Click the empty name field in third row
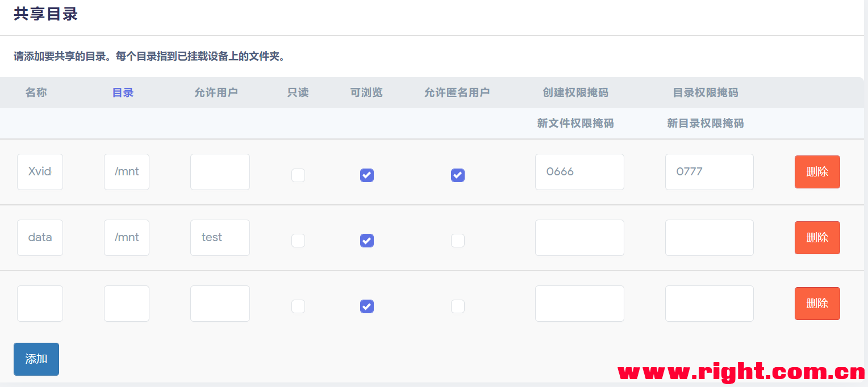868x387 pixels. click(40, 304)
